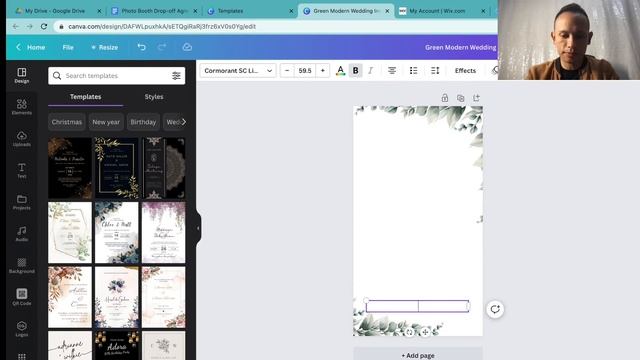
Task: Open the Elements panel
Action: click(x=22, y=107)
